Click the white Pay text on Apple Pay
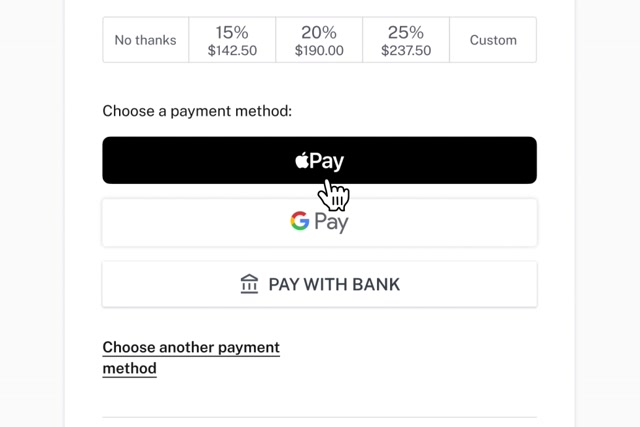The image size is (640, 427). point(327,161)
